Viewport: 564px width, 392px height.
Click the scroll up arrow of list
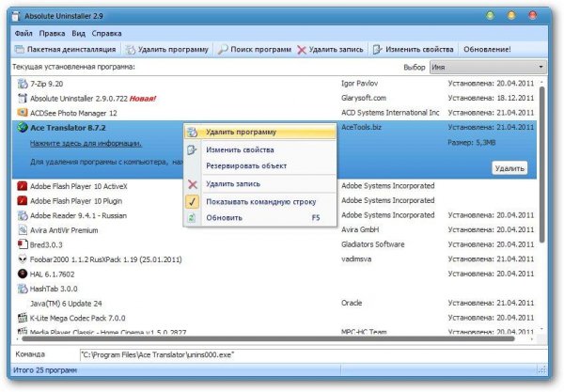tap(541, 82)
